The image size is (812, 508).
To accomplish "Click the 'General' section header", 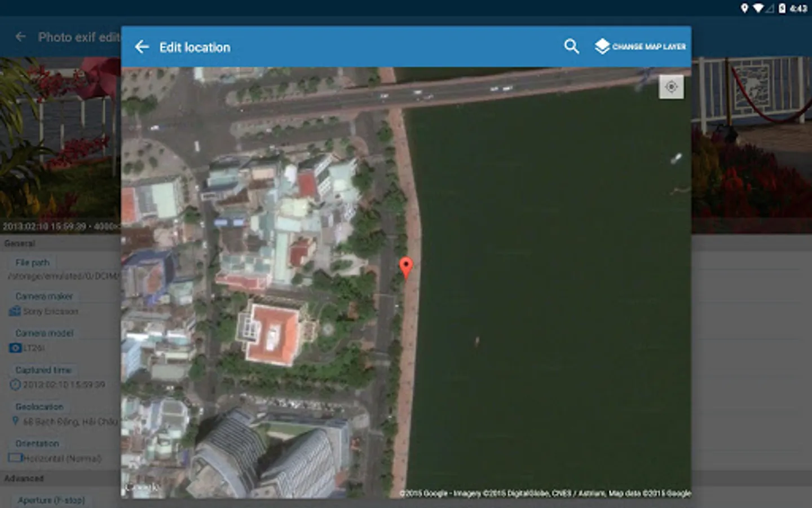I will [x=20, y=243].
